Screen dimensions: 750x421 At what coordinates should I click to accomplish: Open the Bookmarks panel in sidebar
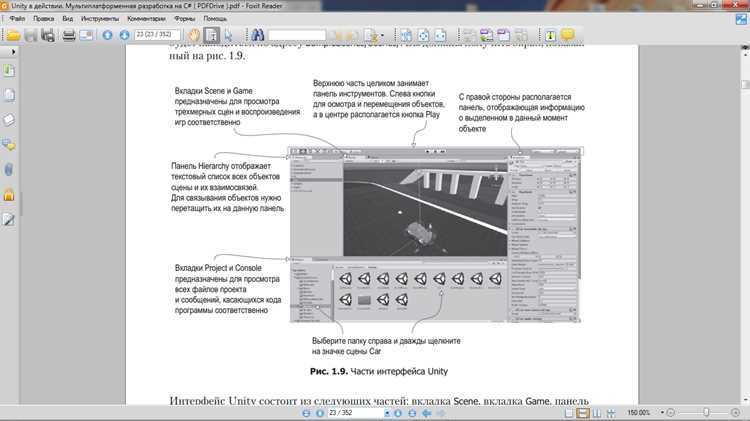9,70
